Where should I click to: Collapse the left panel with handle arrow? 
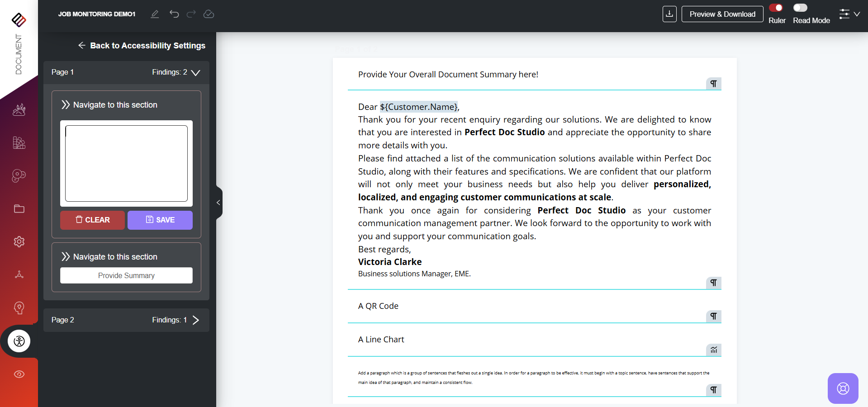point(218,203)
